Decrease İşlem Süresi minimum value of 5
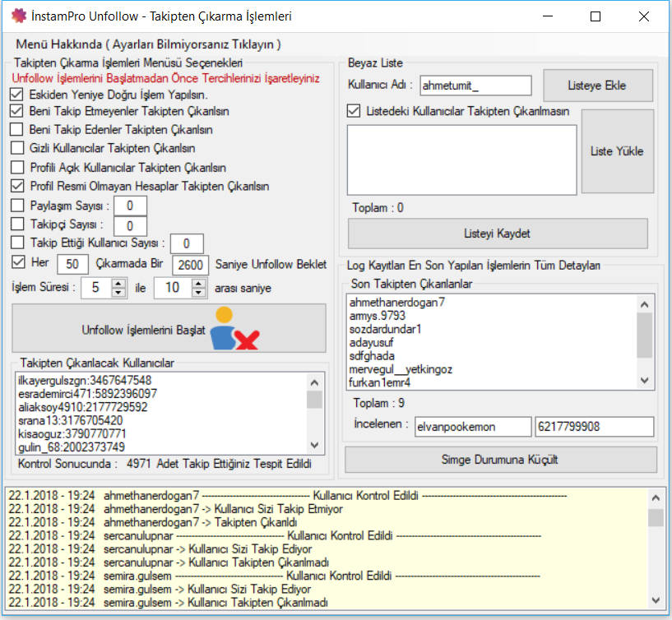672x620 pixels. point(118,292)
